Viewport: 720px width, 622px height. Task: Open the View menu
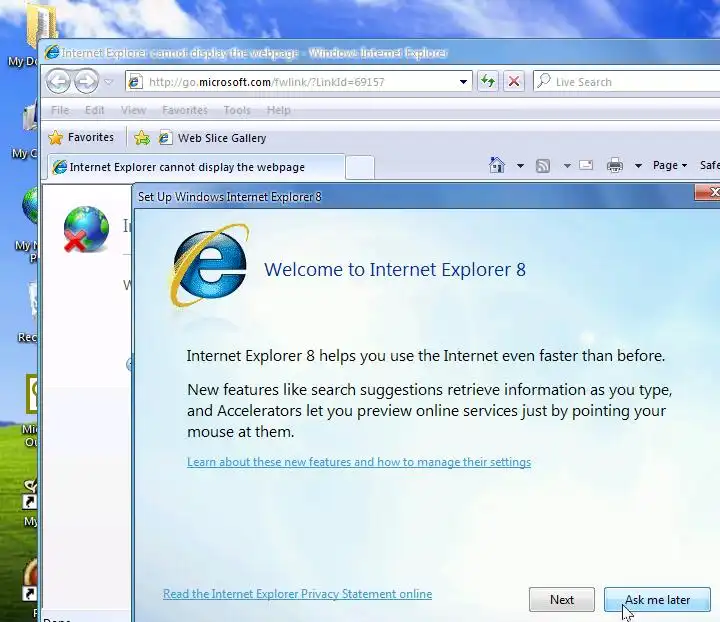pos(133,110)
